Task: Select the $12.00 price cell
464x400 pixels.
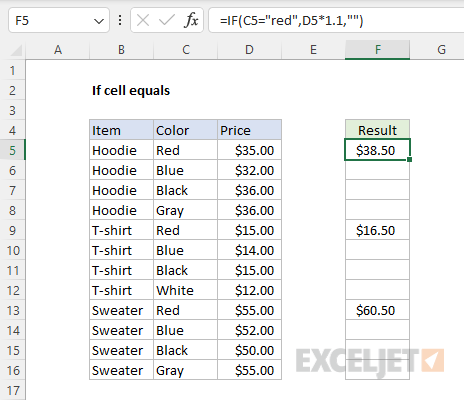Action: click(x=249, y=290)
